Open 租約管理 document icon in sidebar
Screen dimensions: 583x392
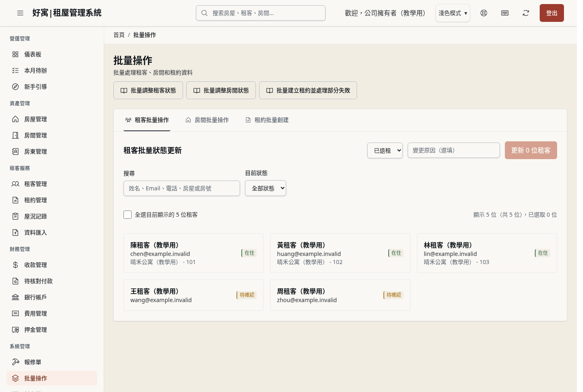pos(15,200)
